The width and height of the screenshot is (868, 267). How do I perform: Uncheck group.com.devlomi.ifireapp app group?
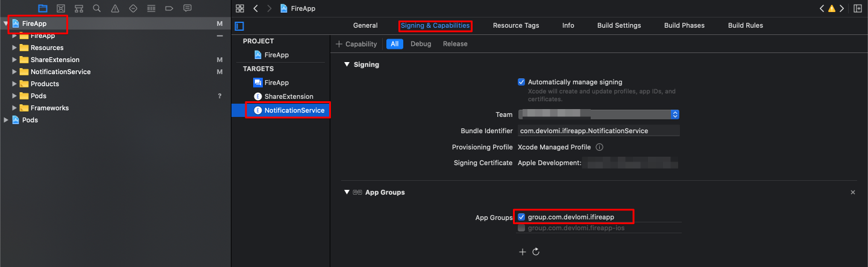(521, 217)
